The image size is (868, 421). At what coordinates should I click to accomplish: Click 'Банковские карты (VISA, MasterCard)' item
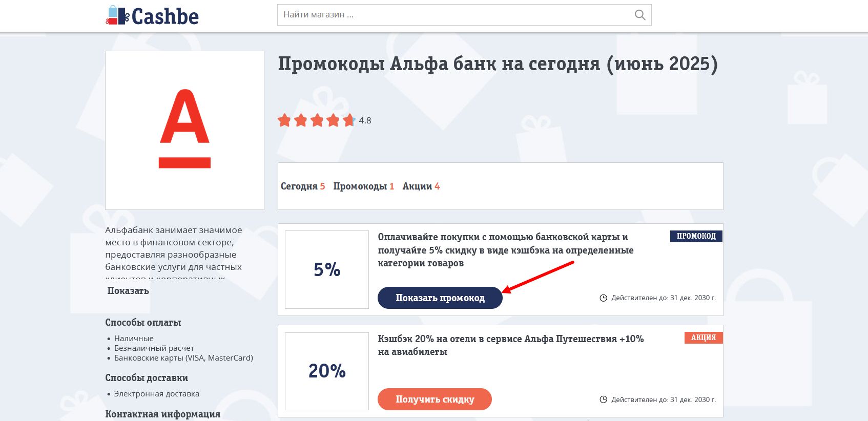tap(183, 358)
